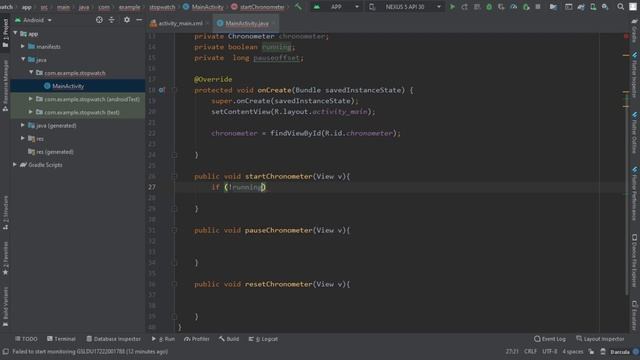Open the NEXUS 5 API 30 device dropdown
Image resolution: width=640 pixels, height=360 pixels.
point(405,7)
